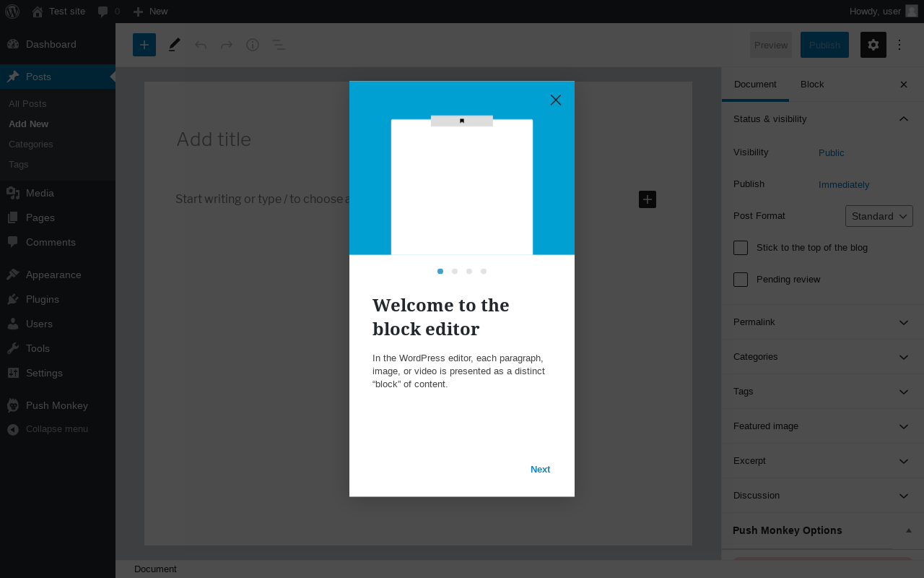Open Block navigation list icon
The image size is (924, 578).
pos(278,45)
